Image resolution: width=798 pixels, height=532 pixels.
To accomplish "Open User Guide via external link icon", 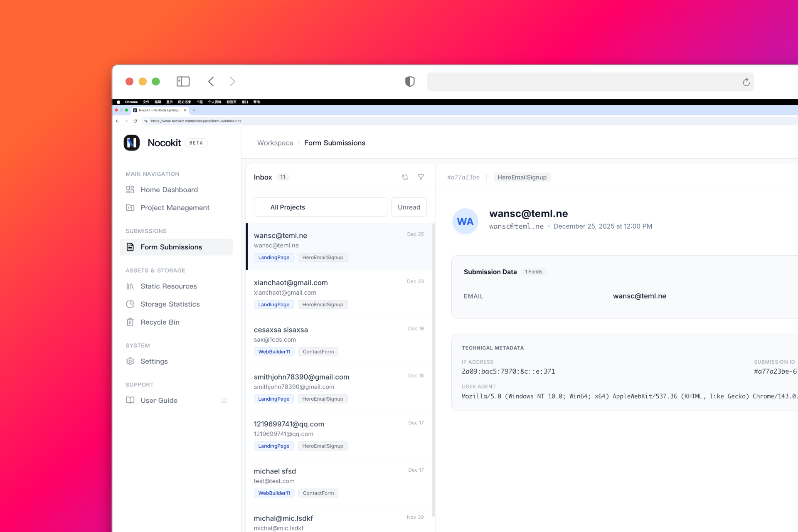I will pyautogui.click(x=224, y=400).
